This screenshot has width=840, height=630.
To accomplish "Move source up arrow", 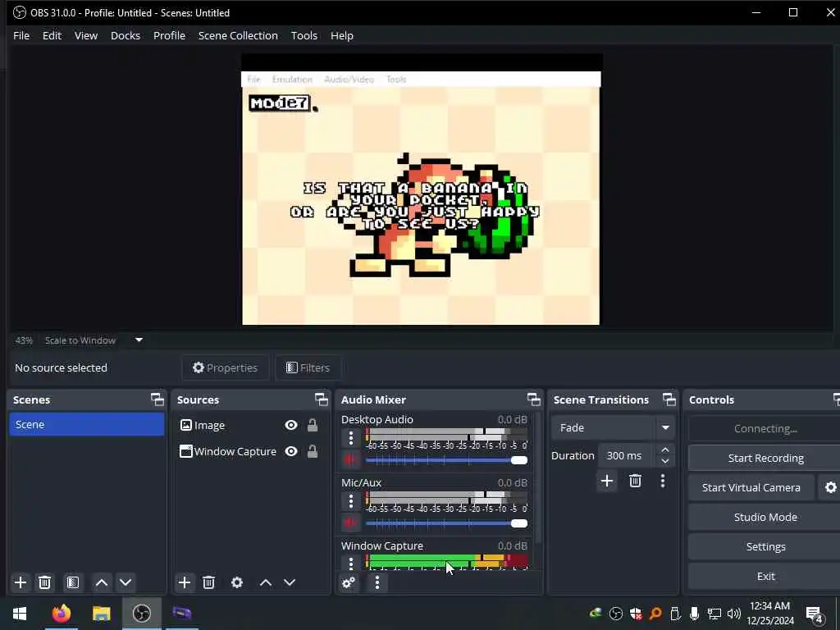I will [265, 582].
